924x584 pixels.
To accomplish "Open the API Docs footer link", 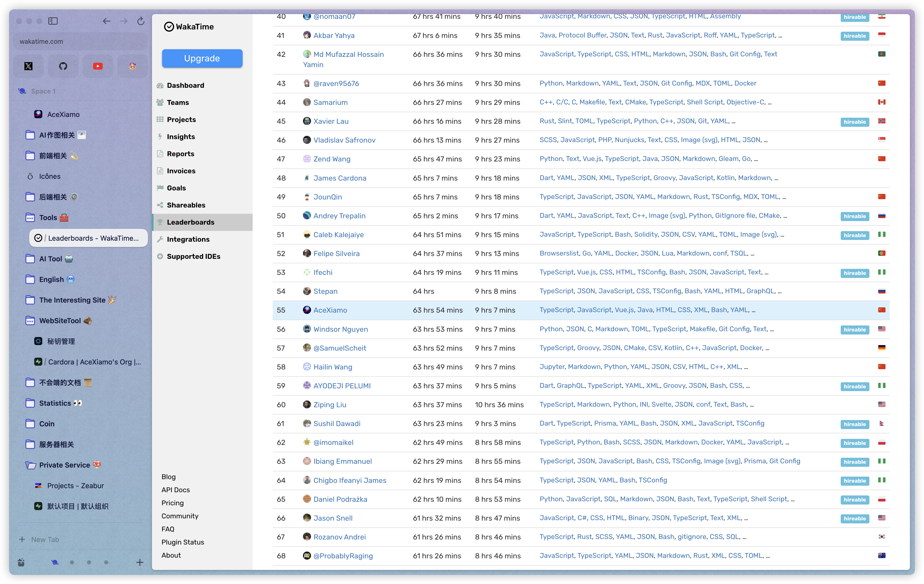I will tap(175, 490).
